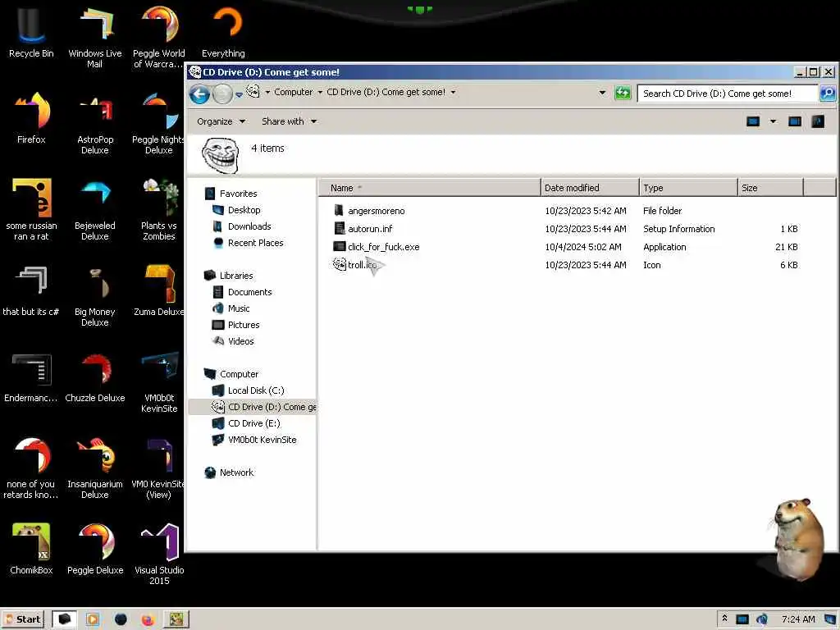This screenshot has height=630, width=840.
Task: Click the volume speaker tray icon
Action: point(761,619)
